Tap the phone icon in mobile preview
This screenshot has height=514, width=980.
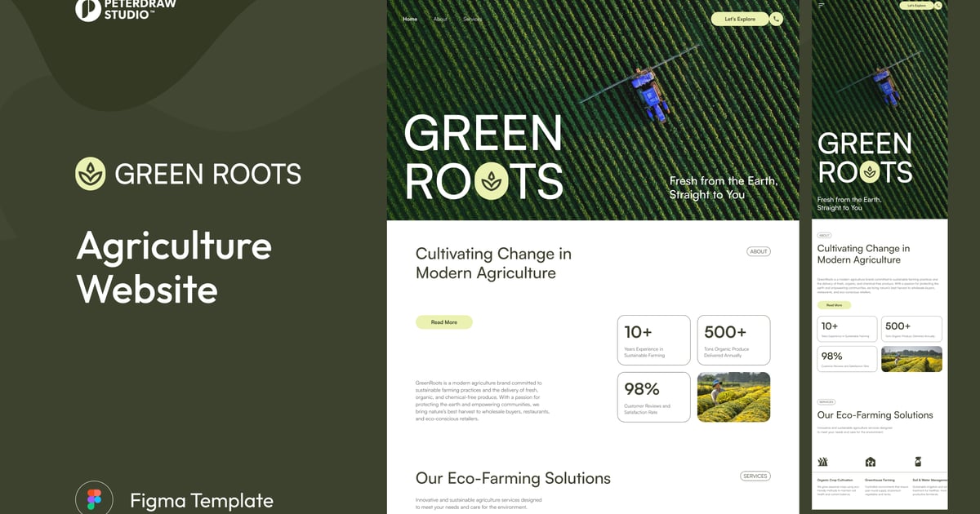[x=938, y=6]
